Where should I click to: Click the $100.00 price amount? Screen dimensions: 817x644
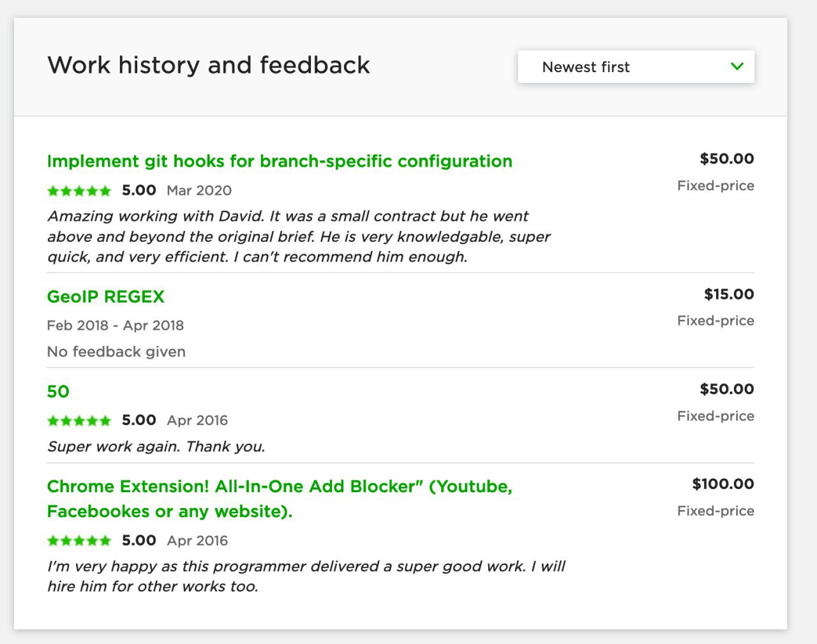point(723,484)
